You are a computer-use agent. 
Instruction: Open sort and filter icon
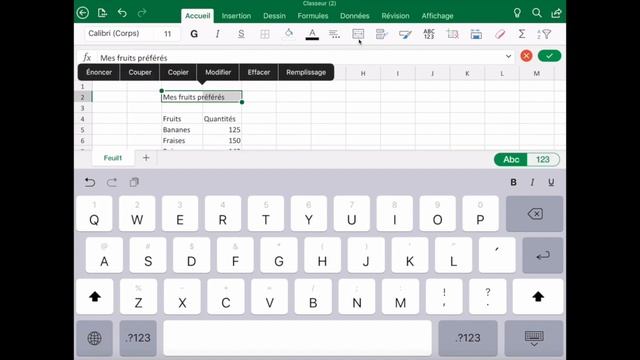[x=544, y=34]
